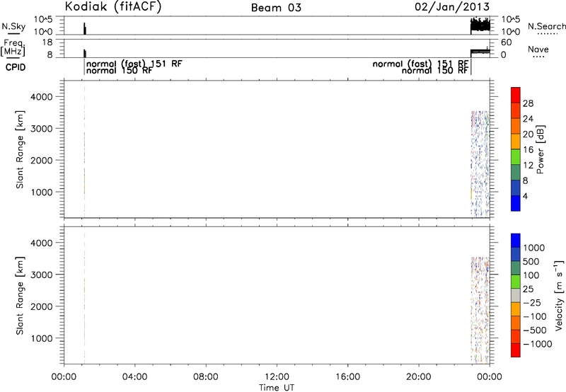Click the '4000' tick in power panel
Viewport: 566px width, 392px height.
(41, 97)
